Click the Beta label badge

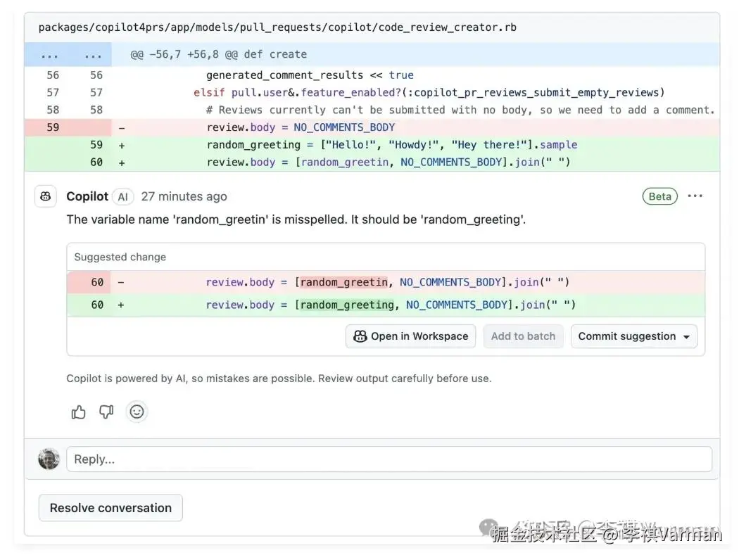(660, 196)
